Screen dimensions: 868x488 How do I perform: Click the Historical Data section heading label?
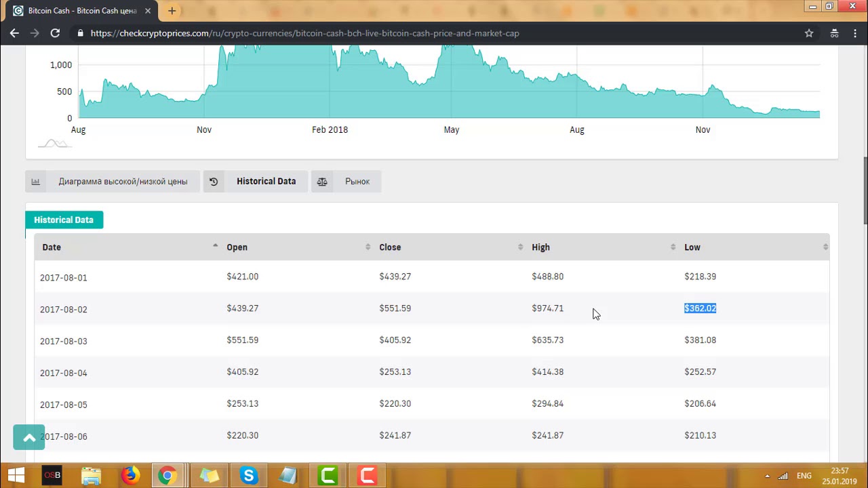coord(64,220)
